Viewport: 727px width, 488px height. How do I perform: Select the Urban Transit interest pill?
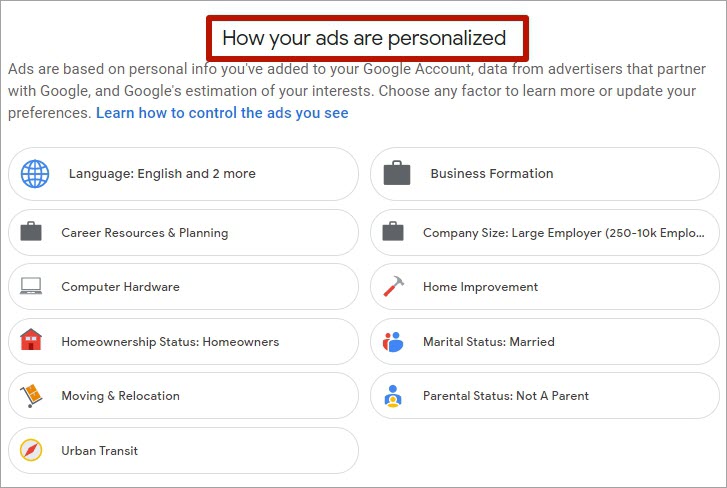[x=183, y=450]
